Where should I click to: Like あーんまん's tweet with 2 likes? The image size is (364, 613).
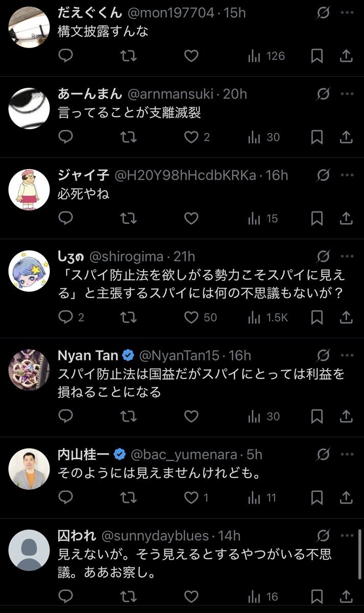[x=191, y=137]
